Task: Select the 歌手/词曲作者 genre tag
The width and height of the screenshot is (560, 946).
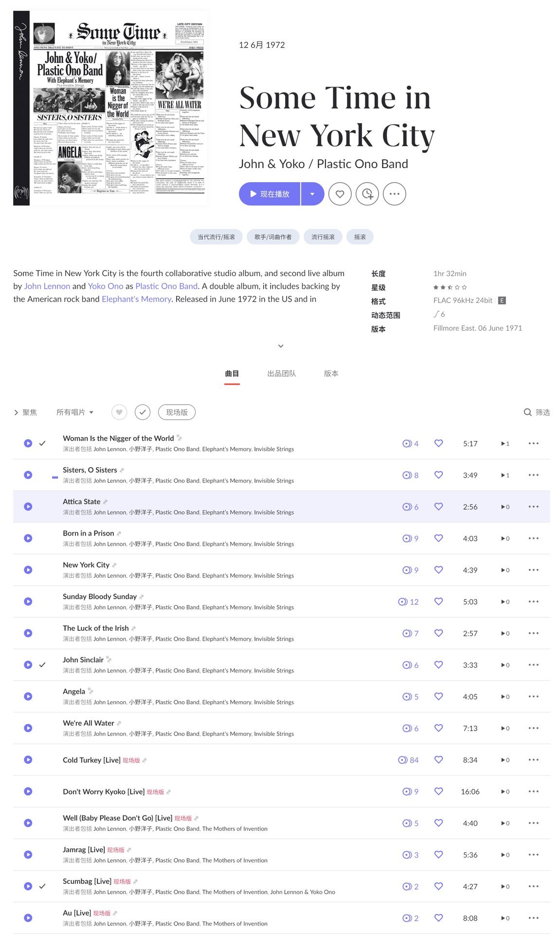Action: (273, 237)
